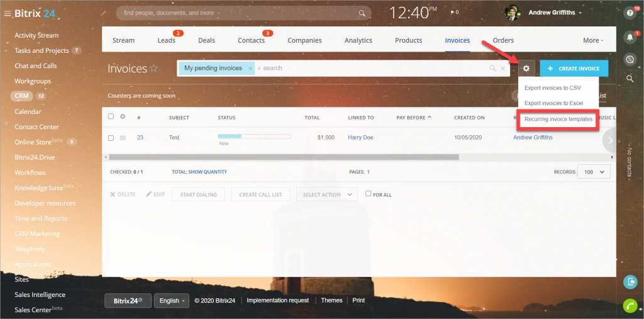Enable the For All checkbox
The width and height of the screenshot is (644, 319).
pos(369,194)
